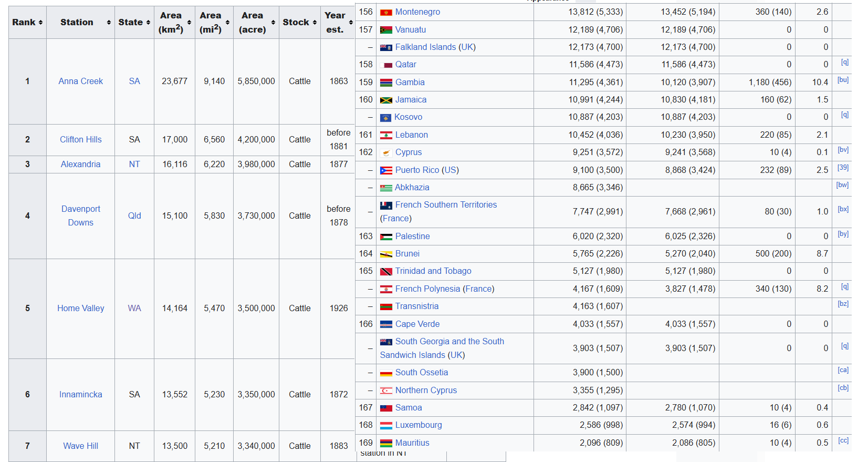Open the Qatar country link
Screen dimensions: 868x462
pyautogui.click(x=405, y=65)
